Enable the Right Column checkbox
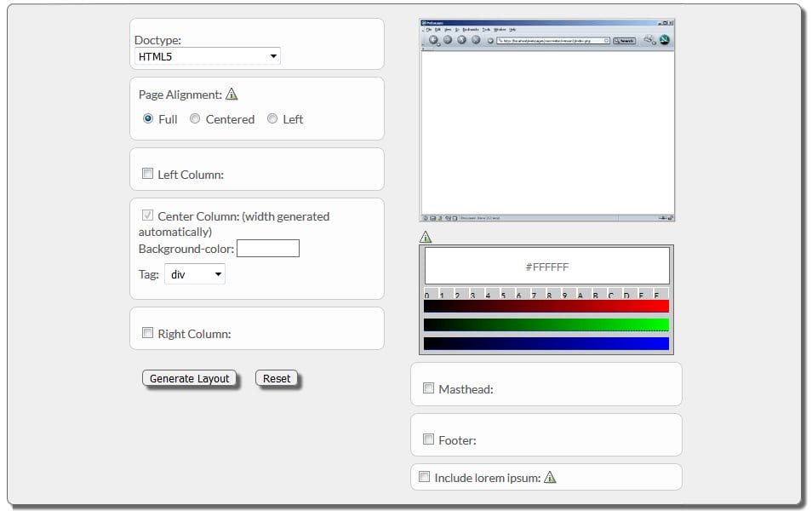This screenshot has height=511, width=812. coord(147,333)
